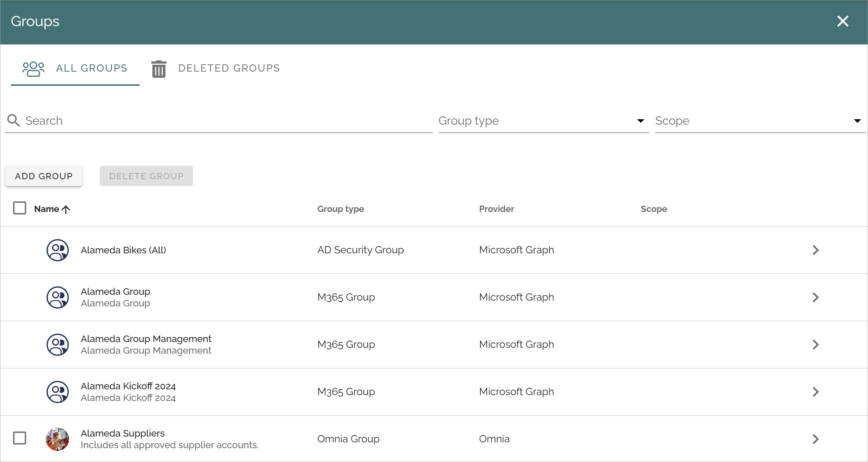This screenshot has width=868, height=462.
Task: Click the Scope column header
Action: (x=653, y=209)
